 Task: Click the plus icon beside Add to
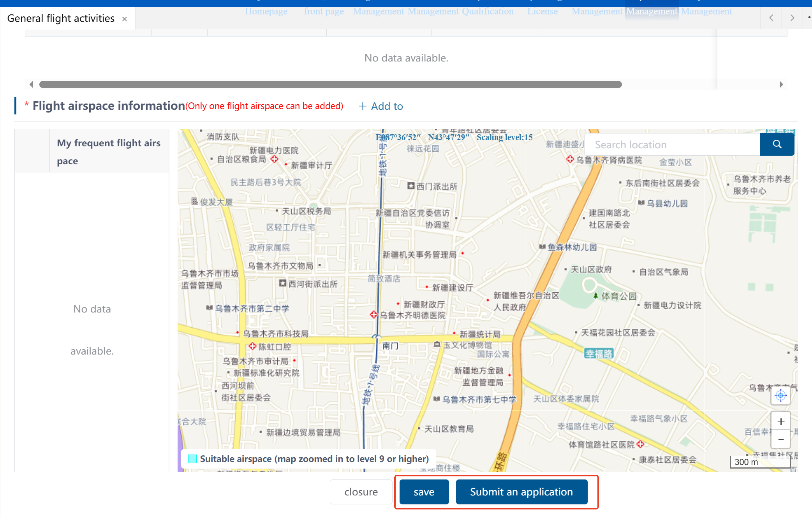(363, 106)
